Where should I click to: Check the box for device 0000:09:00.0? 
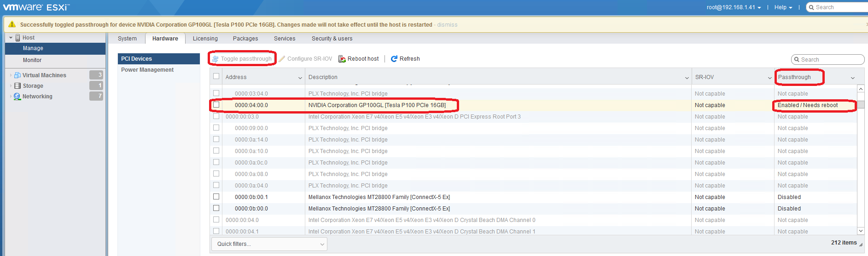216,128
